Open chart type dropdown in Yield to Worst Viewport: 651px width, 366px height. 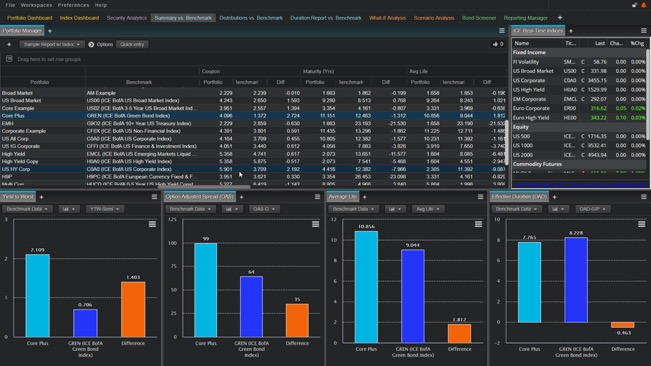click(x=69, y=209)
